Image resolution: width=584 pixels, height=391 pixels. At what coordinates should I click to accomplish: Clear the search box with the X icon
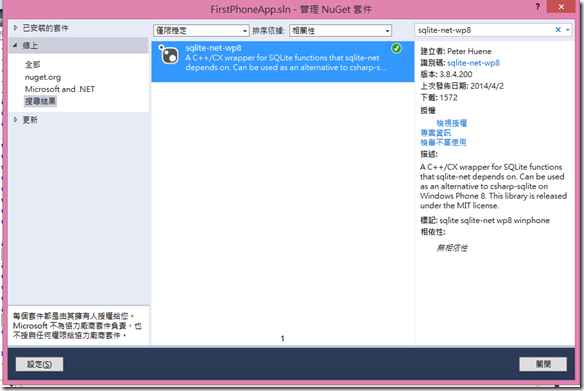[558, 30]
